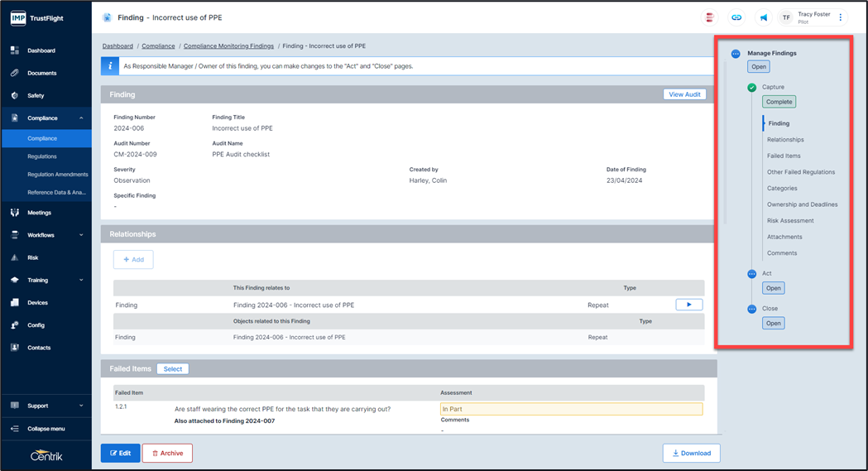Viewport: 868px width, 471px height.
Task: Collapse the Compliance sidebar group
Action: pos(81,118)
